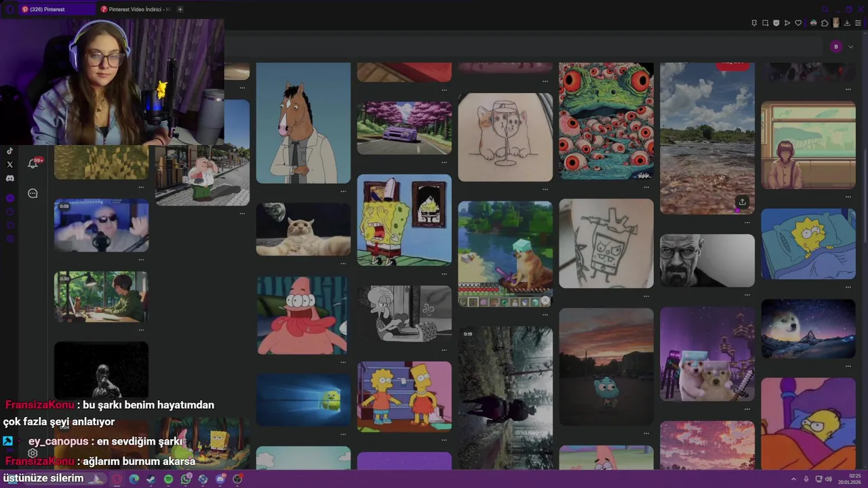The height and width of the screenshot is (488, 868).
Task: Click the volume icon in system tray
Action: (829, 479)
